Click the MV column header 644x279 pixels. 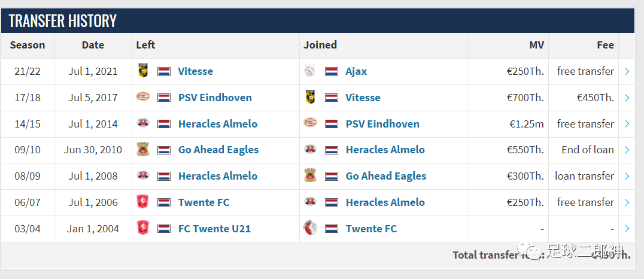pos(536,45)
